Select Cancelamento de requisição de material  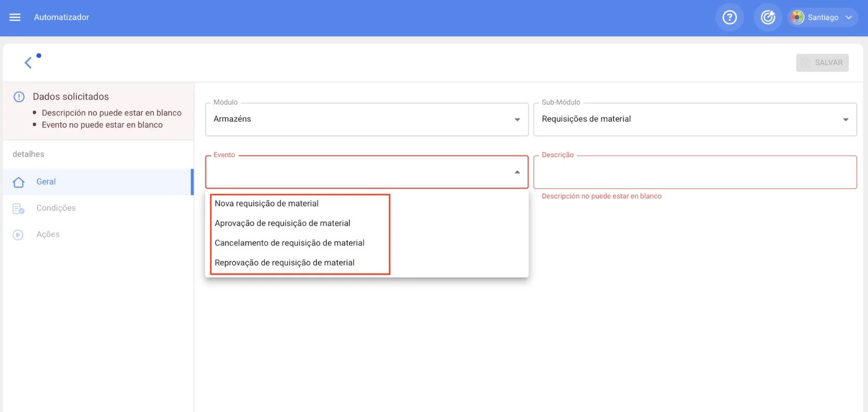coord(289,243)
